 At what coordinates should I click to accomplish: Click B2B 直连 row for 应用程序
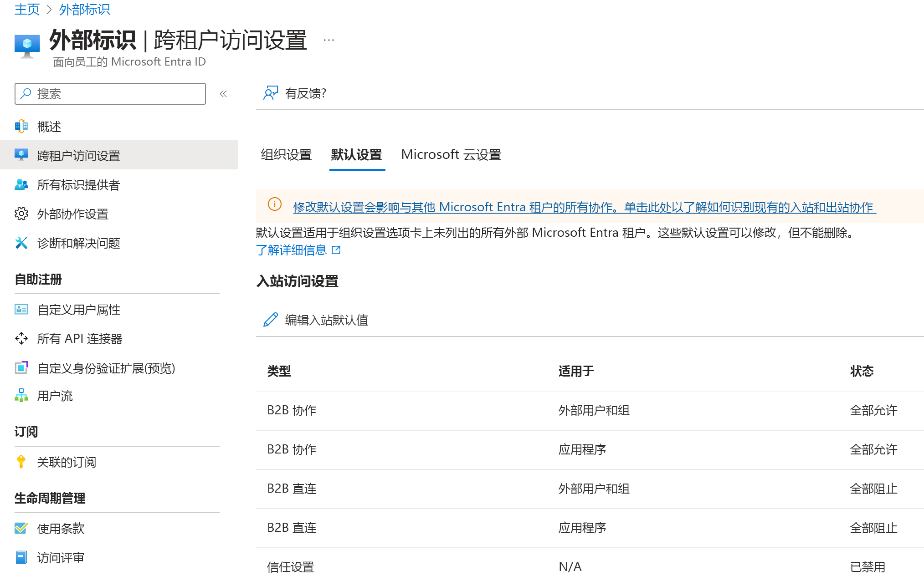590,528
